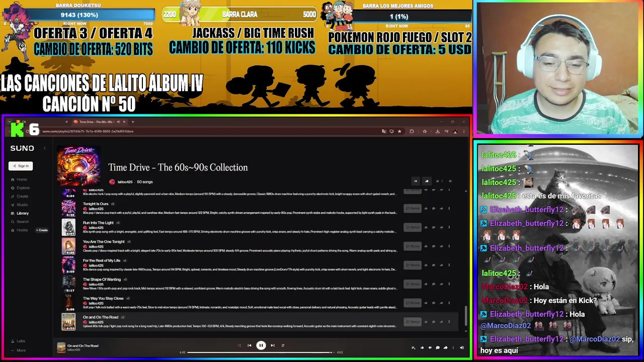Like the song The Shape Of Wanting
The width and height of the screenshot is (644, 362).
click(426, 284)
